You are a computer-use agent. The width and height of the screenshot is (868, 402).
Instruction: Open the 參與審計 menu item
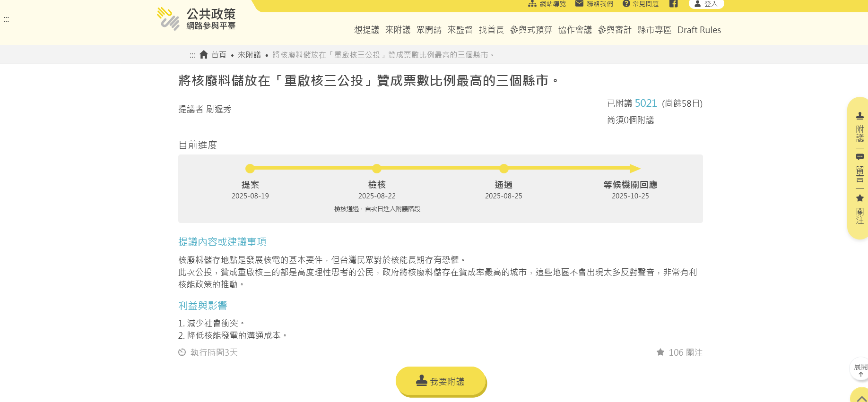pos(615,30)
